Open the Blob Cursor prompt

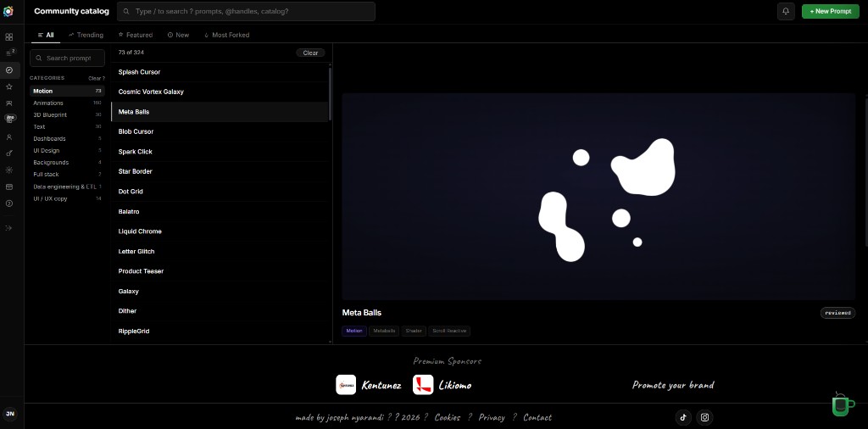pos(220,131)
